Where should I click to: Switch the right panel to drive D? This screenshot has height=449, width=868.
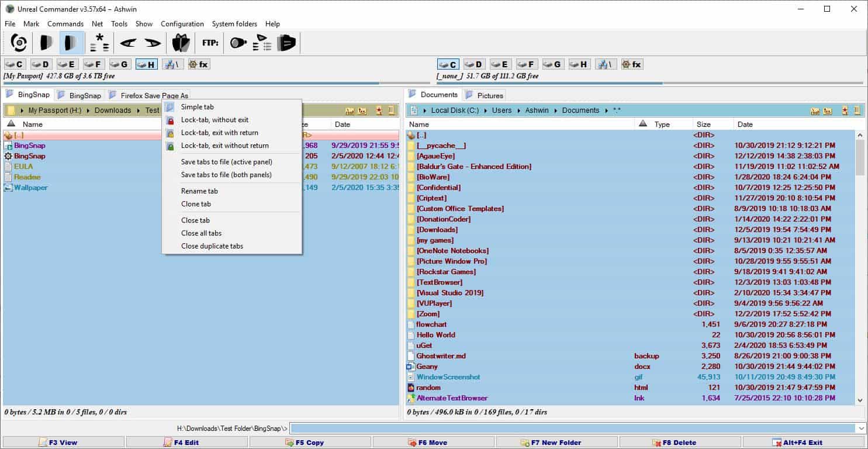[474, 64]
